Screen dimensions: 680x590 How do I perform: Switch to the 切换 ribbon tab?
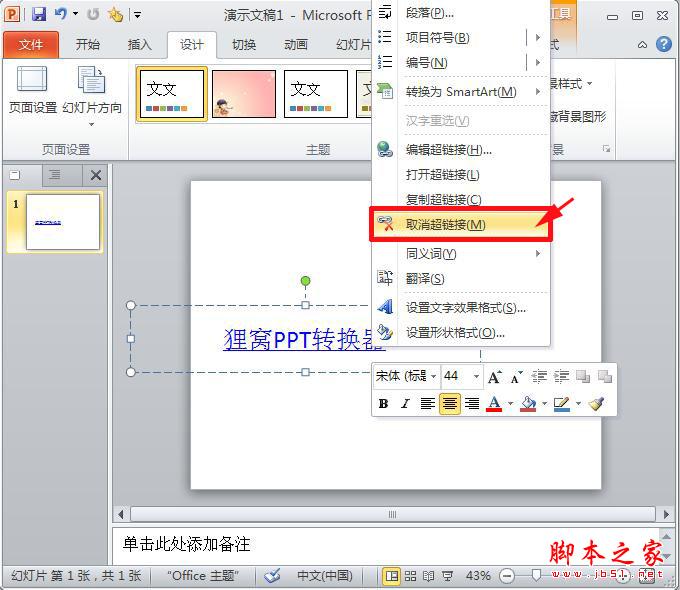(x=244, y=44)
